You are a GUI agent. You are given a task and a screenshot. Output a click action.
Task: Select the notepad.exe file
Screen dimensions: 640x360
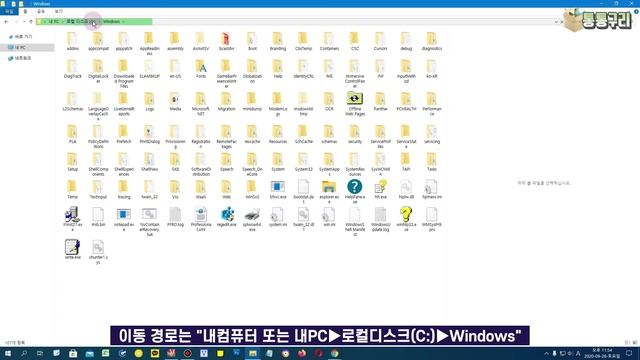click(124, 219)
